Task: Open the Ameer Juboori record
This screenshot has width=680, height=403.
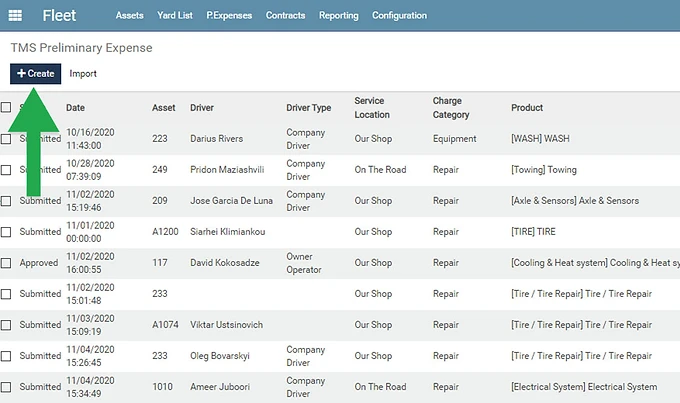Action: coord(220,387)
